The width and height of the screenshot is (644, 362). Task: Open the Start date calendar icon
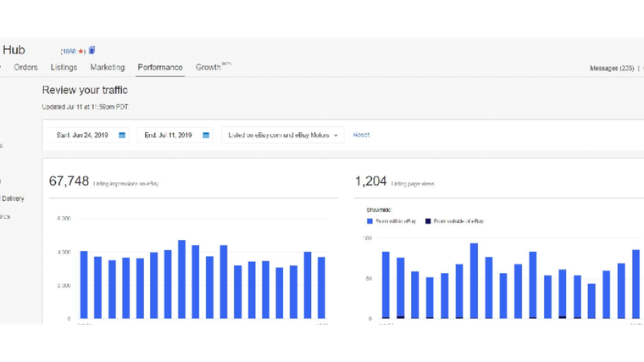(x=122, y=135)
